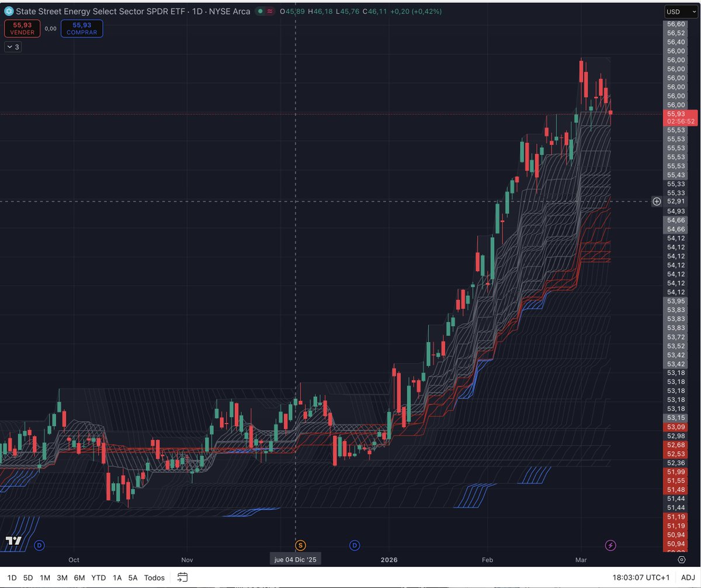Click the Feb label on time axis
The width and height of the screenshot is (701, 588).
click(488, 559)
